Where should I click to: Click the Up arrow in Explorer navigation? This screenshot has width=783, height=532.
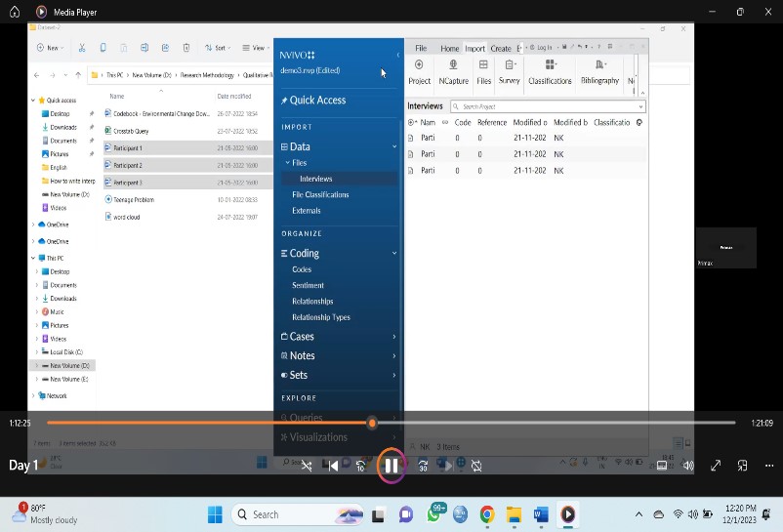coord(78,75)
